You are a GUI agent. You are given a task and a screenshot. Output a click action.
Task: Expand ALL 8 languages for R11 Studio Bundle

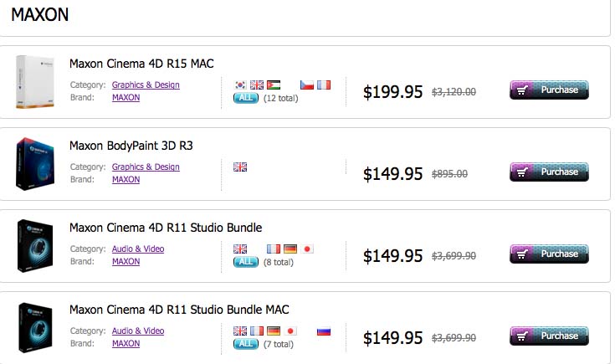(245, 262)
